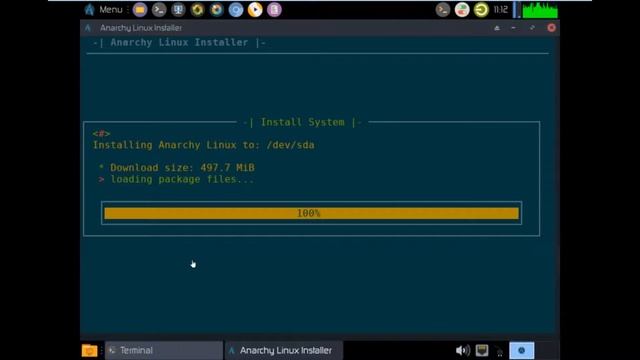
Task: Click the terminal tray icon beside the clock
Action: pyautogui.click(x=443, y=10)
